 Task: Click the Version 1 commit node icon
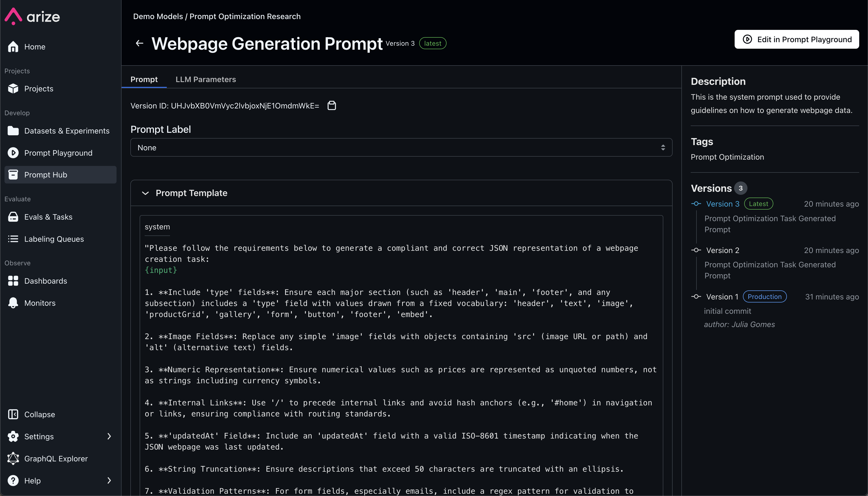(x=696, y=297)
